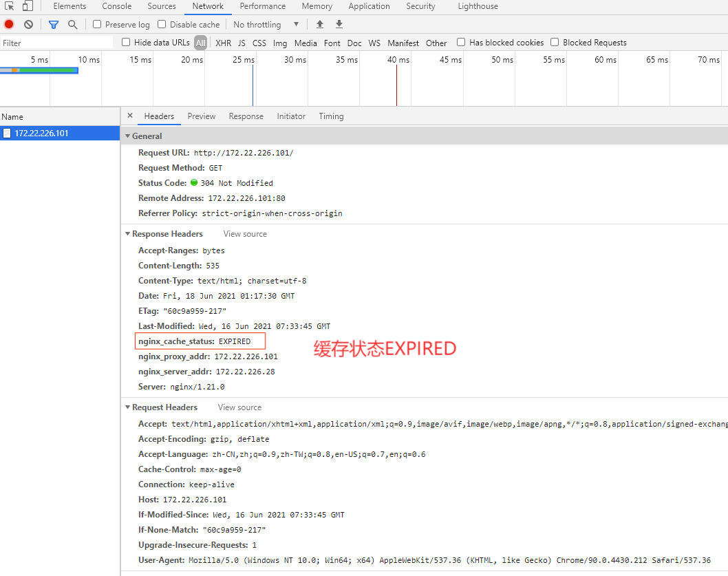Screen dimensions: 728x576
Task: Select the Headers tab of the request
Action: [x=159, y=116]
